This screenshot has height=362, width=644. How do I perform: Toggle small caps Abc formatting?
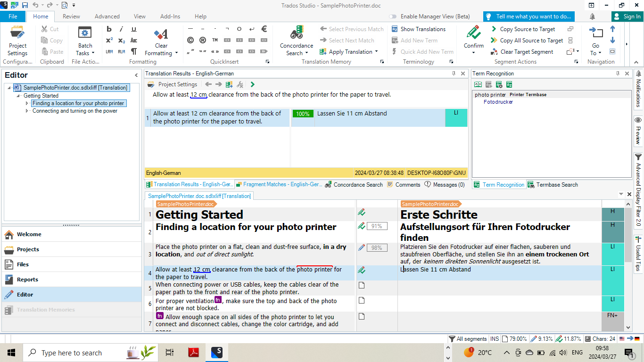pyautogui.click(x=134, y=41)
